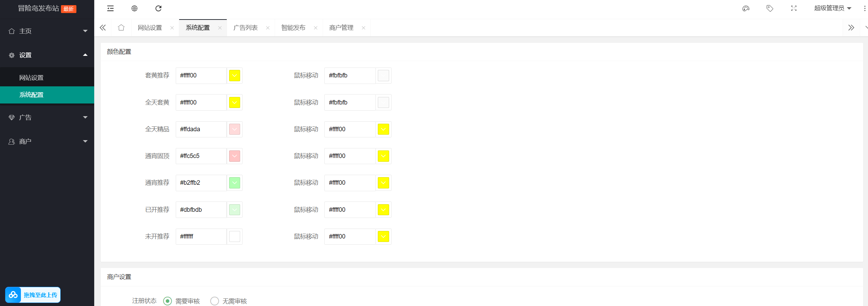The image size is (868, 306).
Task: Open 已开推荐 light green color picker
Action: click(235, 210)
